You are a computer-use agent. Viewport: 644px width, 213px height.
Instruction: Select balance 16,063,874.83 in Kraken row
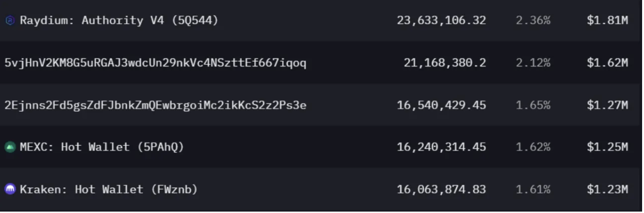tap(441, 190)
